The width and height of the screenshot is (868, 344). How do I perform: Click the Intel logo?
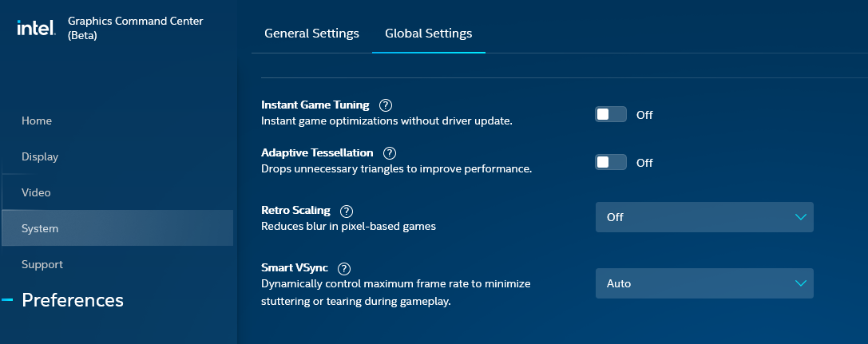(36, 28)
